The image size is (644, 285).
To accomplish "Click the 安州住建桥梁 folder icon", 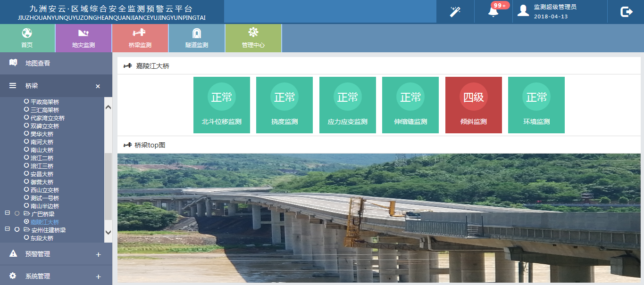I will (27, 230).
